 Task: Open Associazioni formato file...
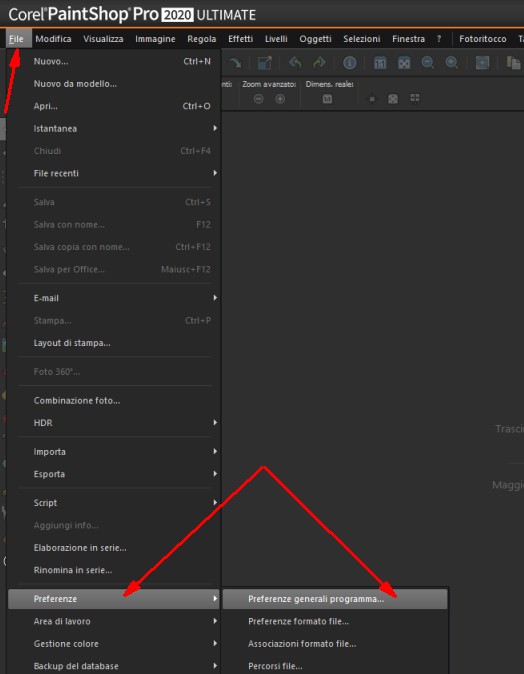click(335, 643)
